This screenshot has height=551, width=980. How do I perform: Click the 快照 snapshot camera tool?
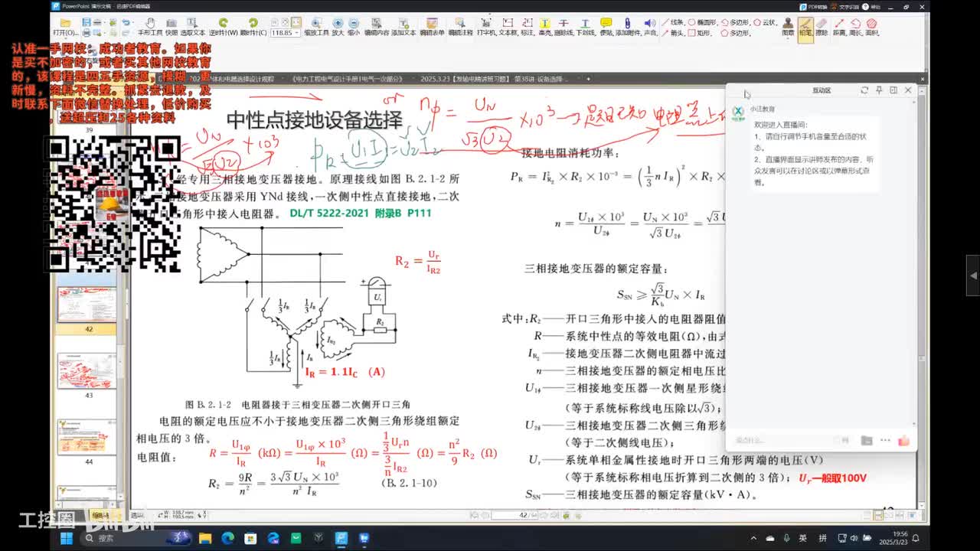[171, 28]
